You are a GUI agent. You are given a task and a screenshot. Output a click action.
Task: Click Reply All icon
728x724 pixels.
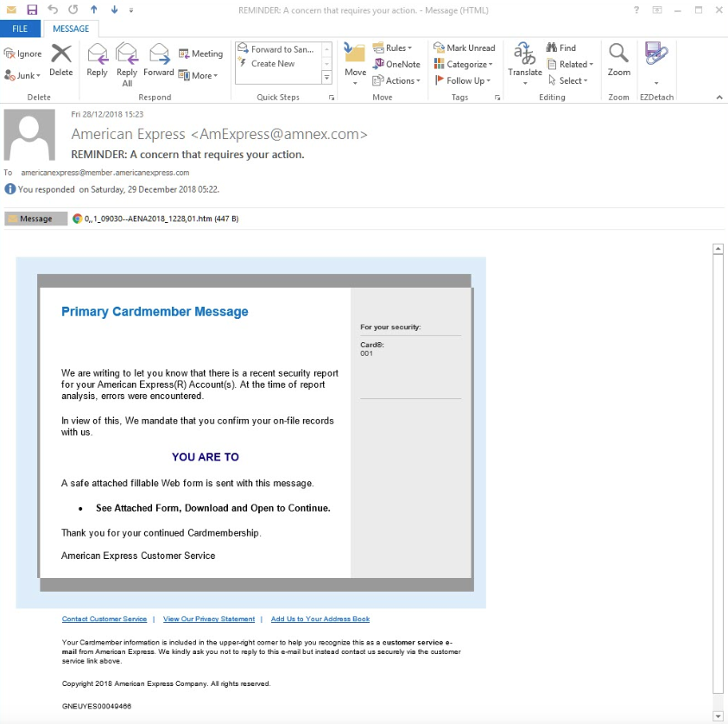pos(127,65)
